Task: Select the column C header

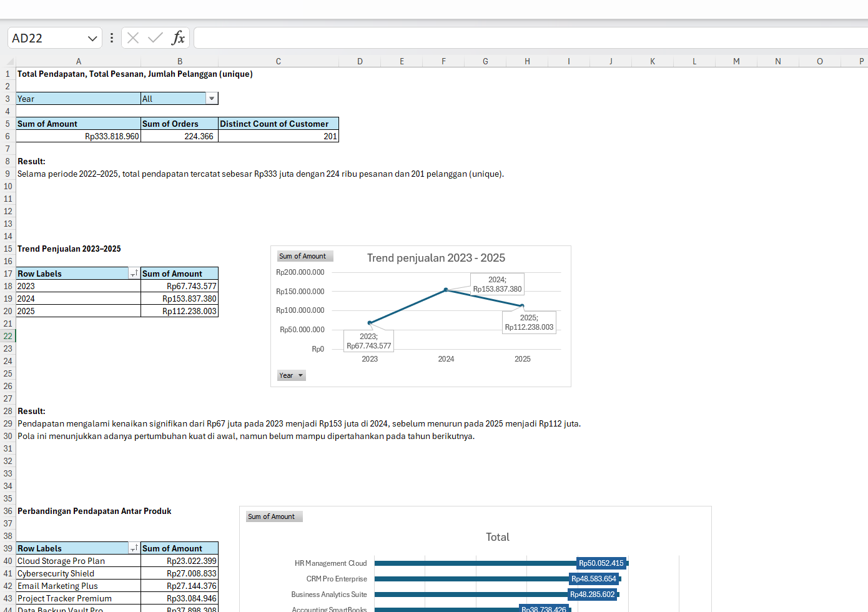Action: point(278,61)
